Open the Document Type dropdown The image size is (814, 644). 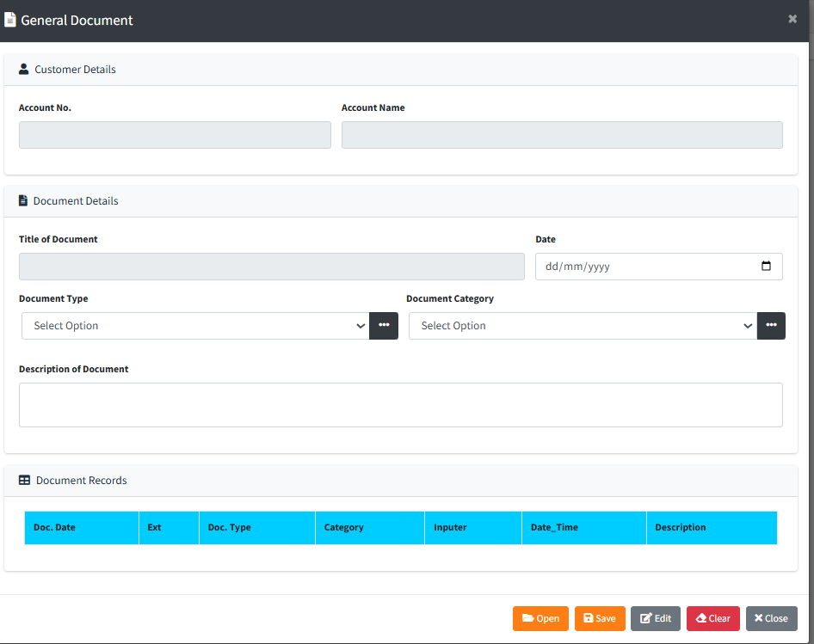click(x=195, y=326)
